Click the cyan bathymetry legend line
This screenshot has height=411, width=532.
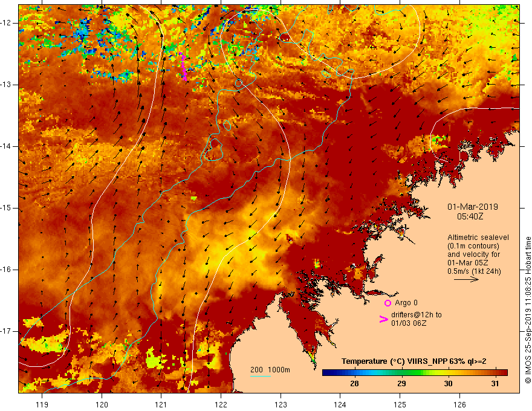260,376
